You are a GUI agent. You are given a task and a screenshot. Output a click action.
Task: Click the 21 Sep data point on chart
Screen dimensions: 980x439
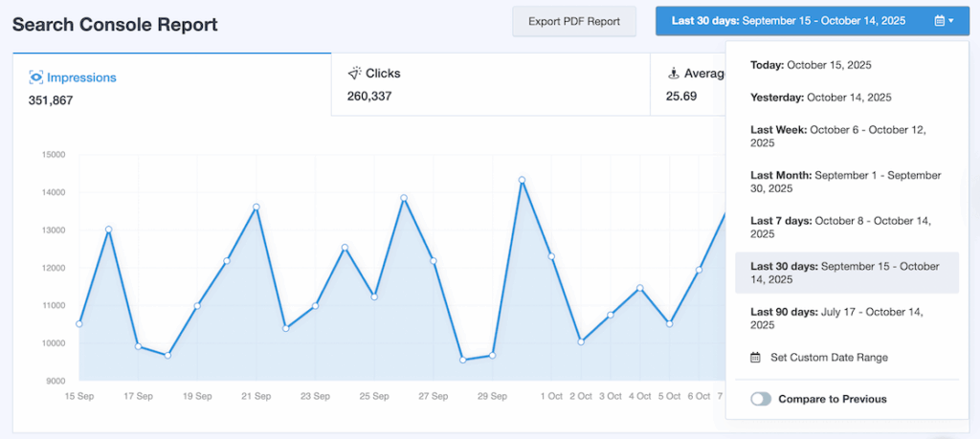coord(256,207)
